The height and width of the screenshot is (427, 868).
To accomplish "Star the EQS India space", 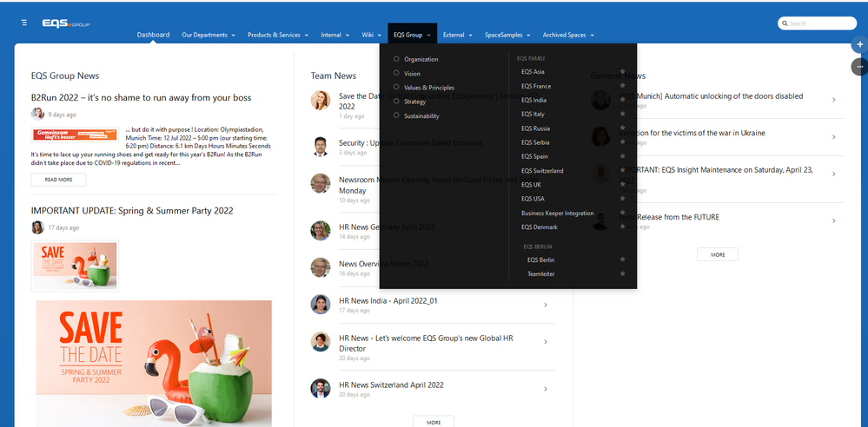I will pos(623,100).
